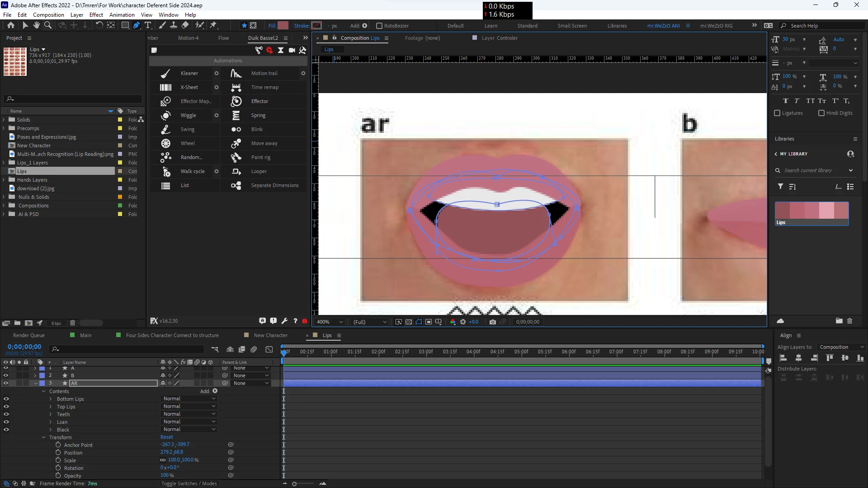Click the Walk cycle automation icon
The height and width of the screenshot is (488, 868).
point(165,171)
